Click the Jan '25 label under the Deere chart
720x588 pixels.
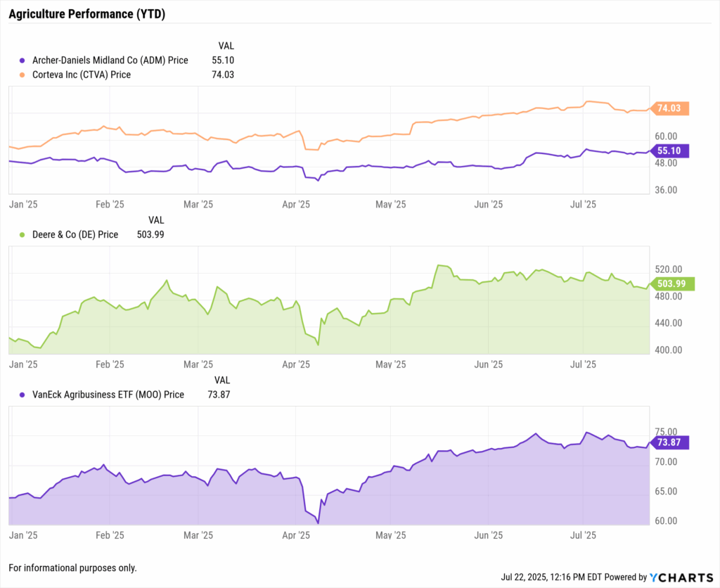click(23, 364)
